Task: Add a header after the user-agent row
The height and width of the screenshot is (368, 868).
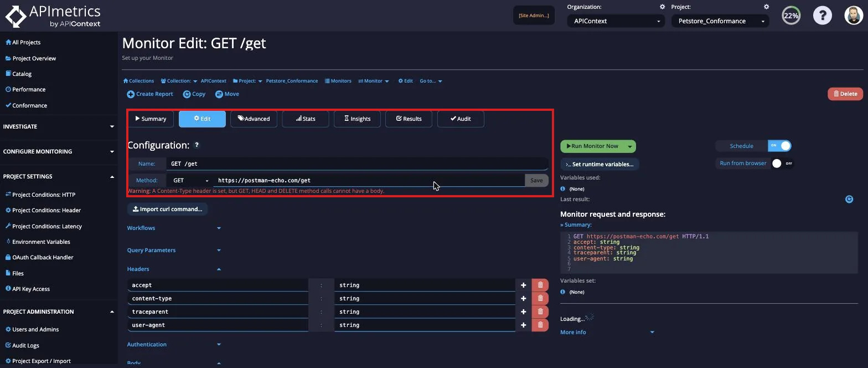Action: click(x=523, y=325)
